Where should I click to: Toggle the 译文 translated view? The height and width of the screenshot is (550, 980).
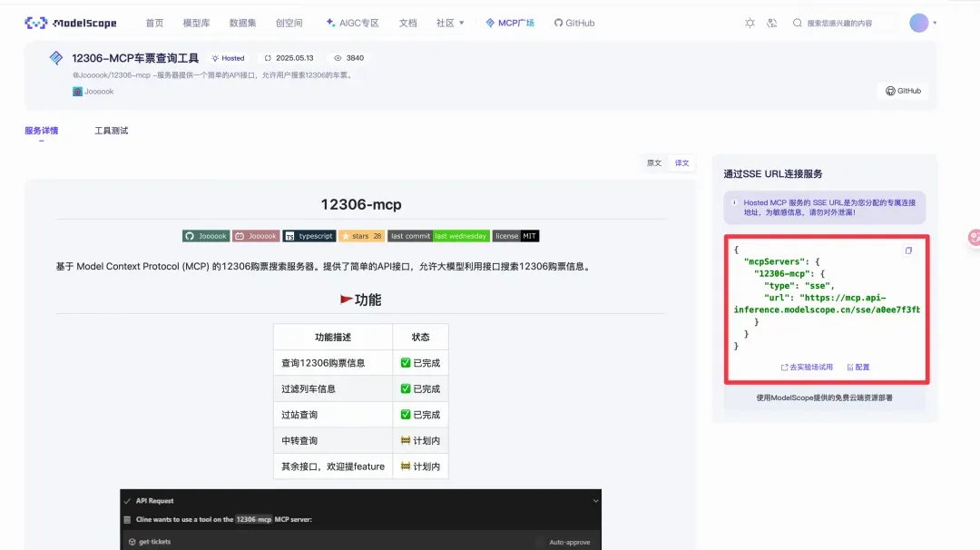pos(681,163)
